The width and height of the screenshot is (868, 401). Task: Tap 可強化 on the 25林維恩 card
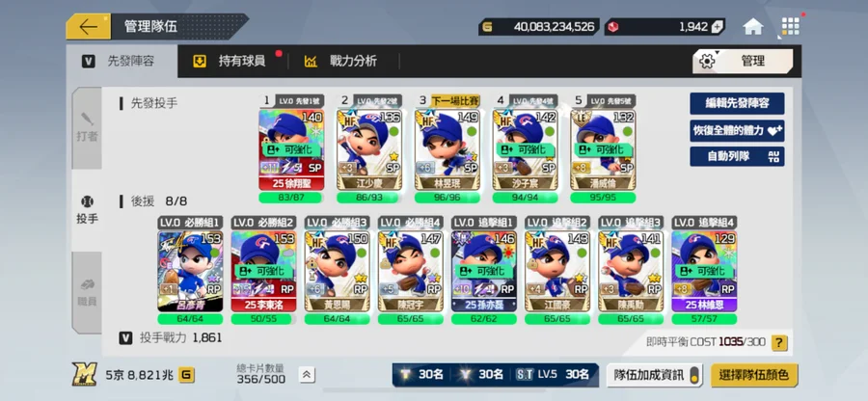(704, 271)
